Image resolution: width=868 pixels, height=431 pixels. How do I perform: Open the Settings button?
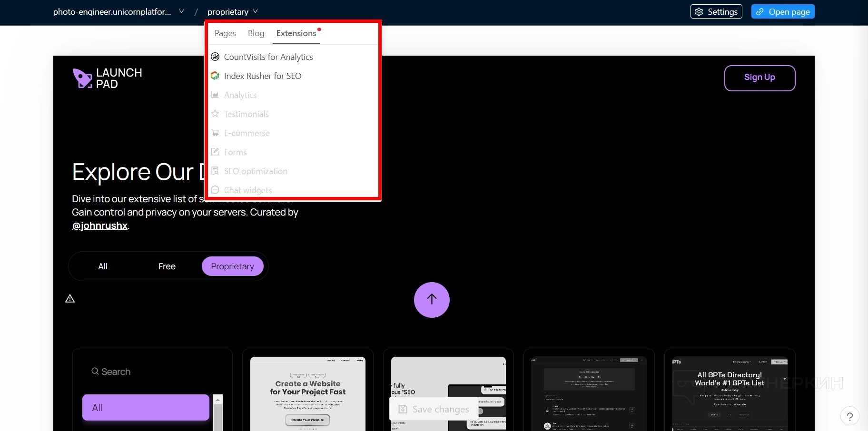pos(716,12)
